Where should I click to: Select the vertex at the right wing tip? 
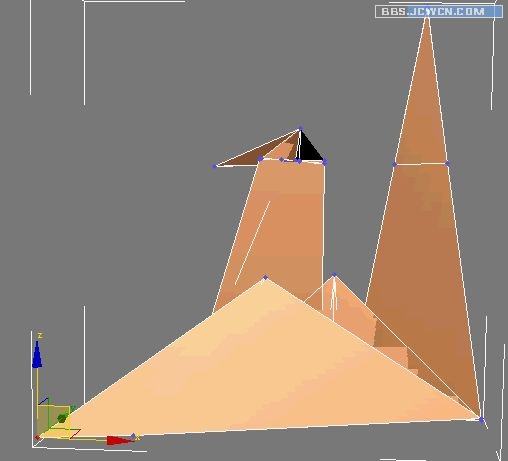(481, 420)
